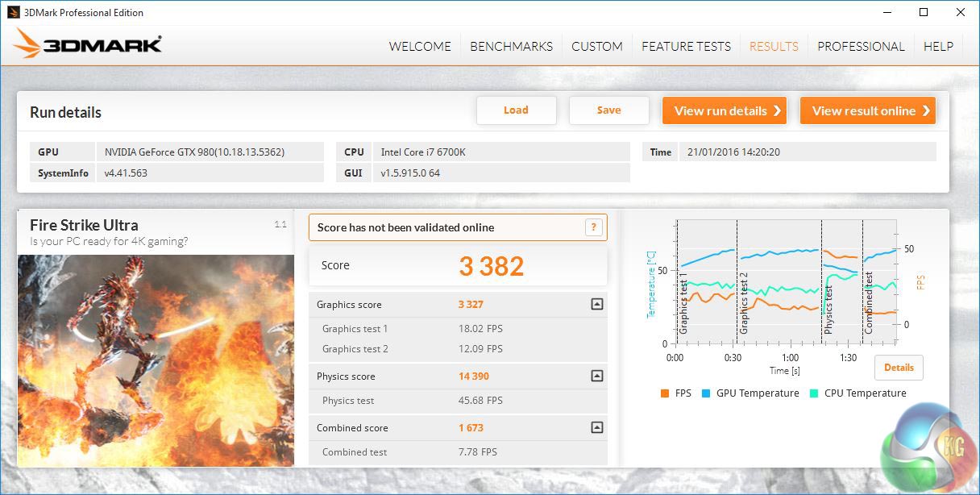Screen dimensions: 980x495
Task: Click Physics score value 14 390
Action: (474, 376)
